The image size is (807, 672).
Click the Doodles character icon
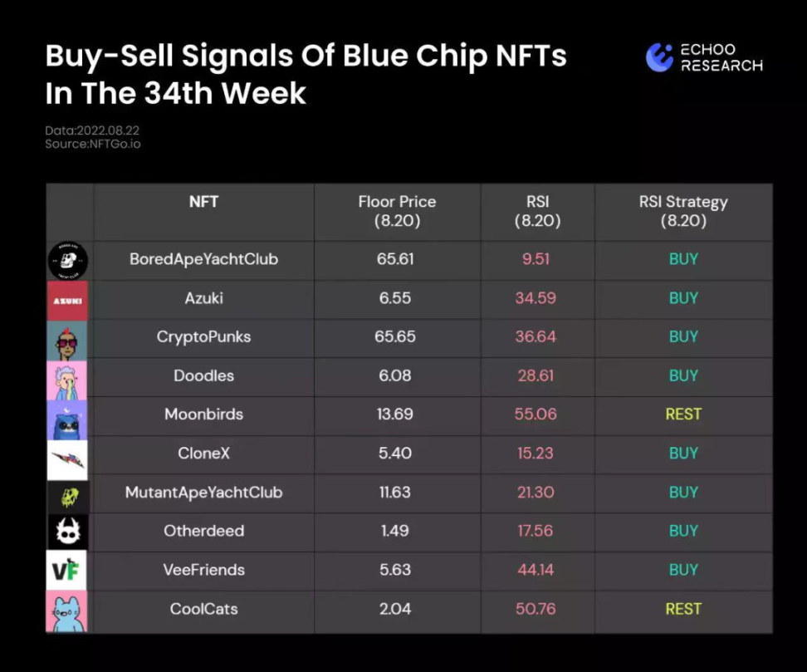(67, 377)
